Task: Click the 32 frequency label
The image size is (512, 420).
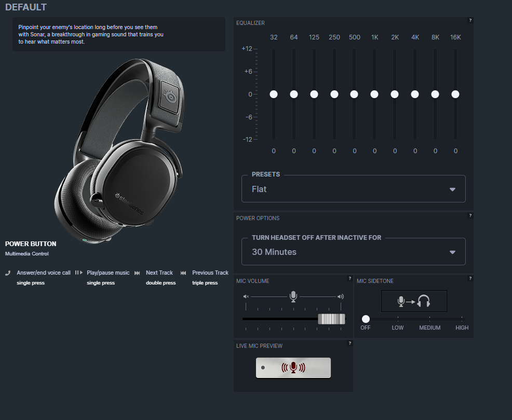Action: (x=274, y=37)
